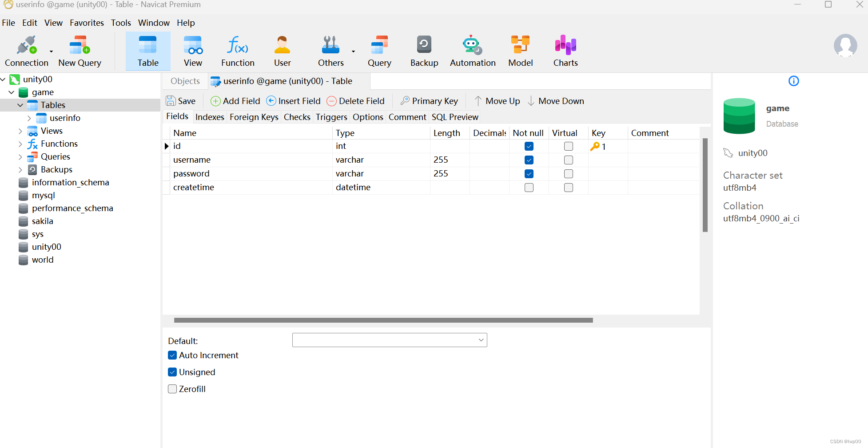
Task: Open the Model designer
Action: point(520,50)
